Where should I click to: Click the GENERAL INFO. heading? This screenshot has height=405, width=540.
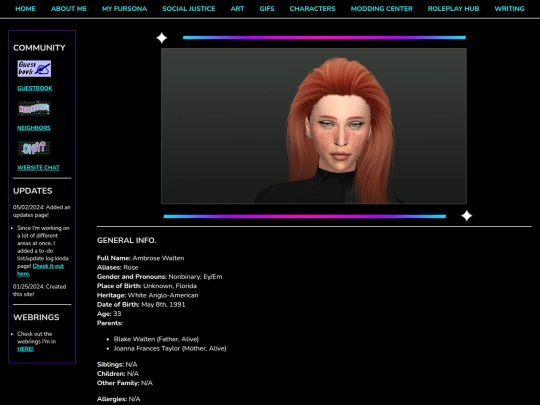(x=126, y=240)
